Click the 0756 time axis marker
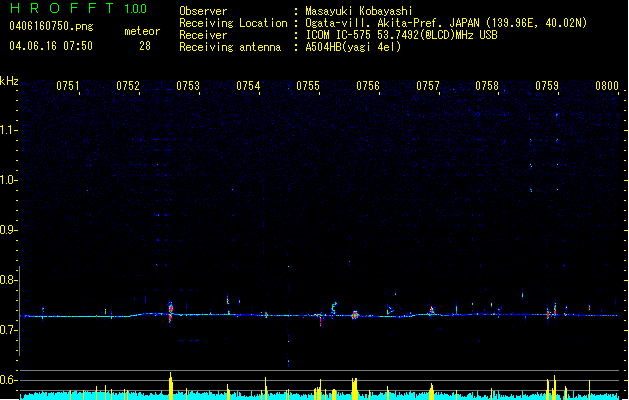The image size is (629, 400). 368,86
